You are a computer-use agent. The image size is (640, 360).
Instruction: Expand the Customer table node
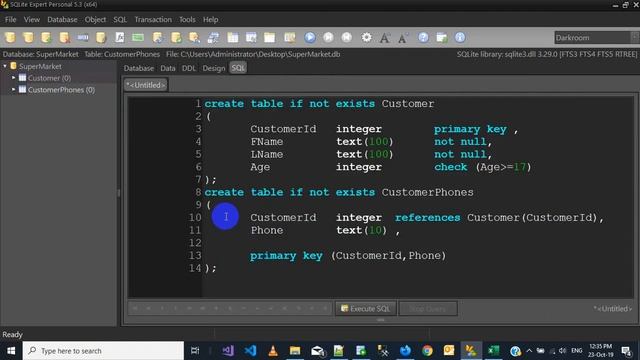click(x=13, y=78)
